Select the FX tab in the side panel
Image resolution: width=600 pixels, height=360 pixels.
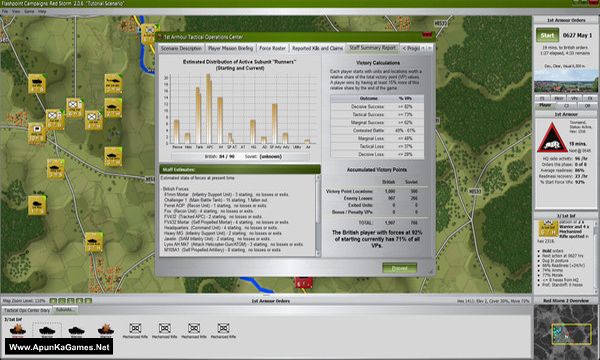(x=590, y=99)
